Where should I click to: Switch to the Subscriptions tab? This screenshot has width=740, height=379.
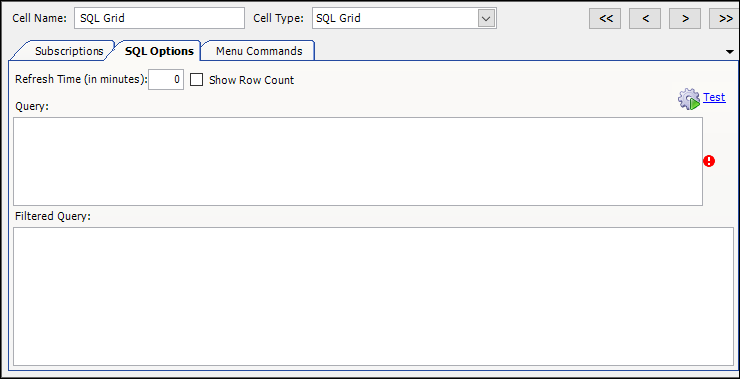click(x=69, y=51)
